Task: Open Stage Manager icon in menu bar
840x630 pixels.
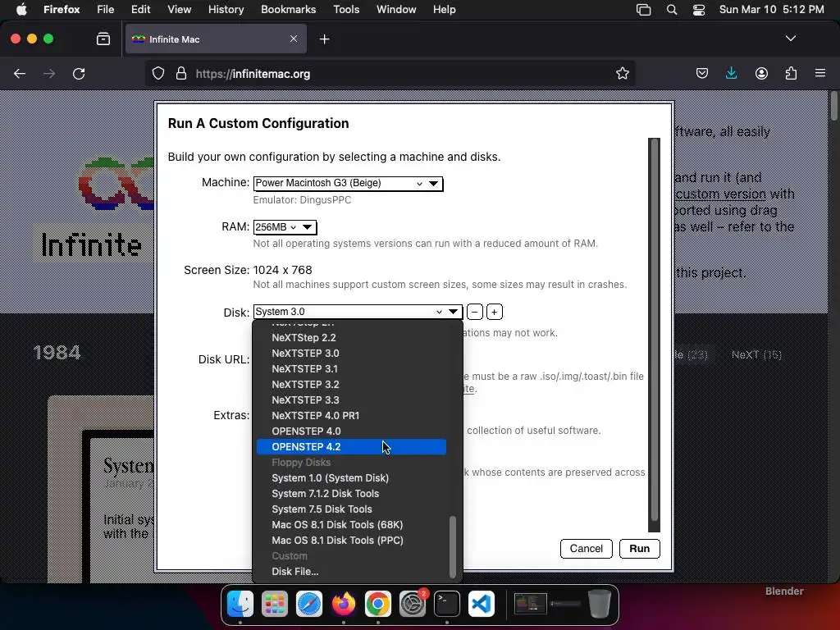Action: [643, 10]
